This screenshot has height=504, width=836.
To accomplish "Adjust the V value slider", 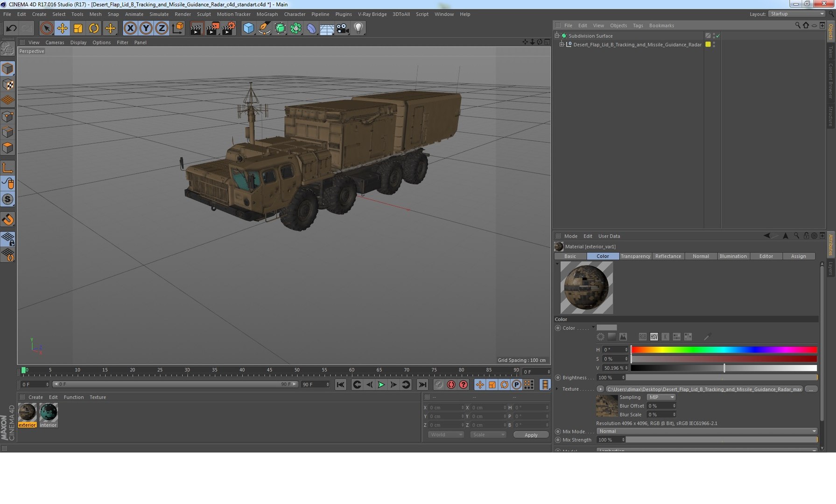I will coord(724,368).
